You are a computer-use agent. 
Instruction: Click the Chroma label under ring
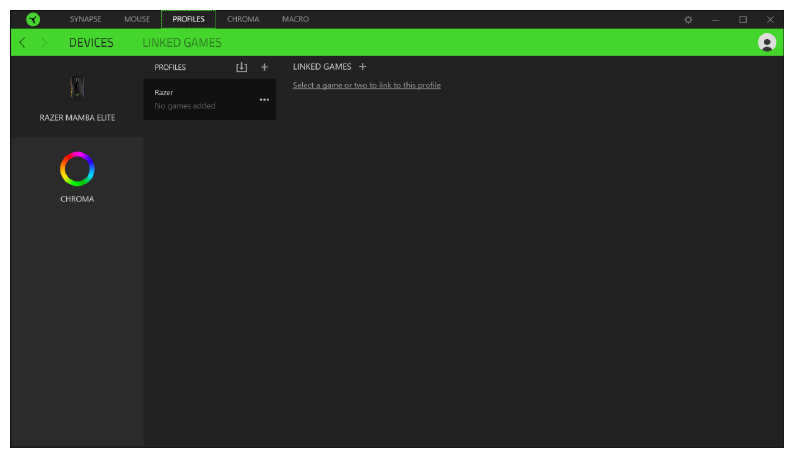[77, 199]
